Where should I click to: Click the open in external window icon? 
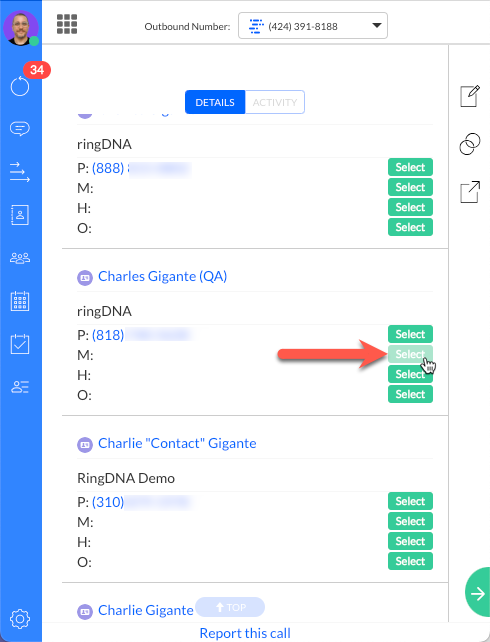click(x=470, y=192)
